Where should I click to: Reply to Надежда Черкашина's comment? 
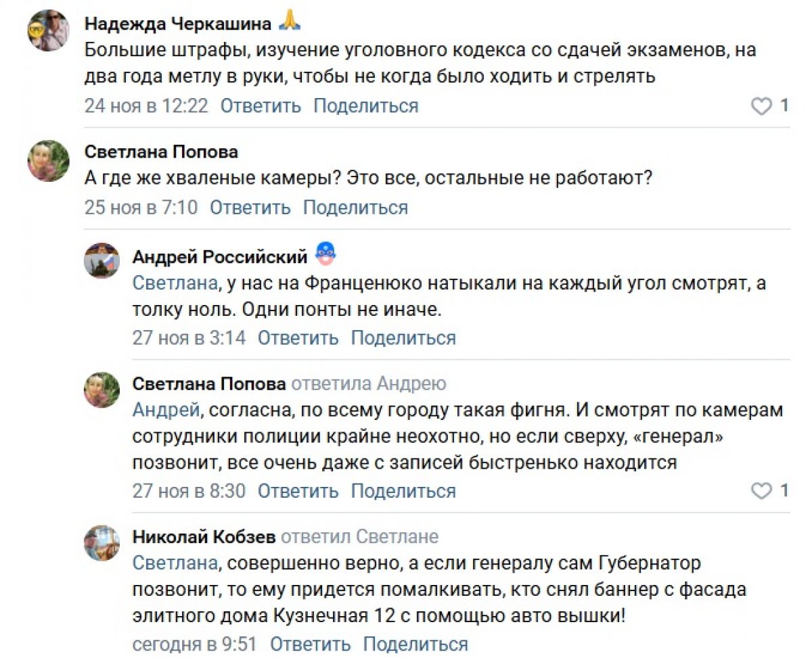tap(261, 106)
